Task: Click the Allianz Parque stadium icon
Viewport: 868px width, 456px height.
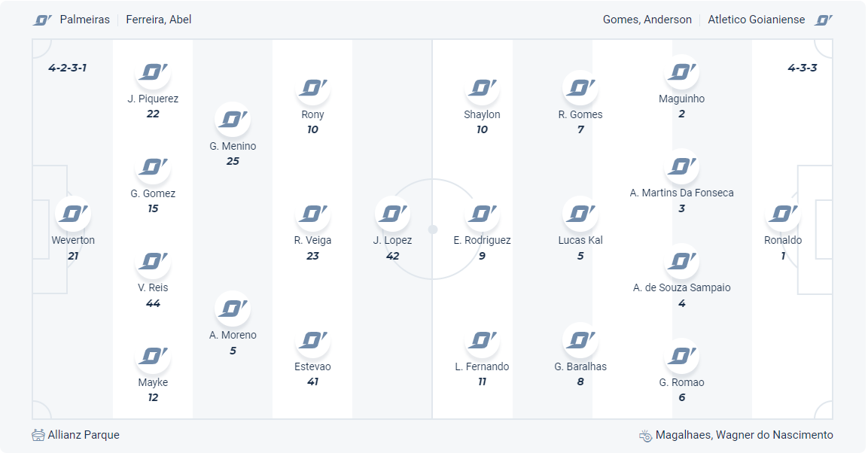Action: (38, 435)
